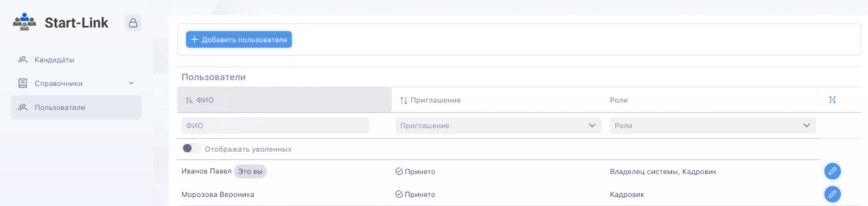Click the Start-Link title text
Viewport: 868px width, 206px height.
pyautogui.click(x=76, y=23)
